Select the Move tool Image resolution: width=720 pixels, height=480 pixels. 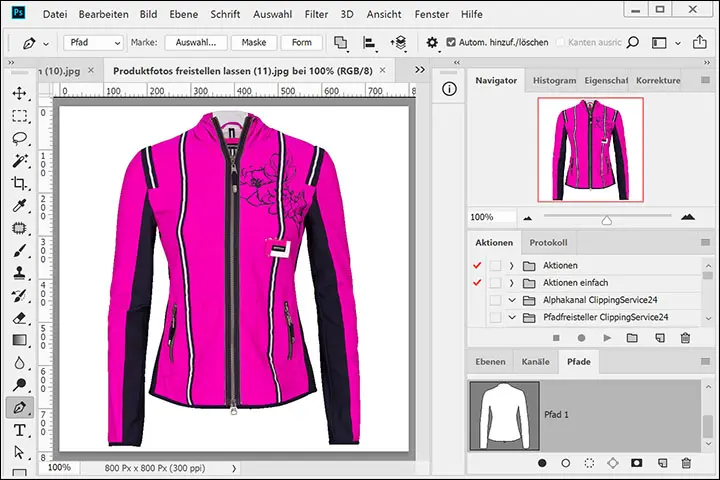[x=19, y=93]
